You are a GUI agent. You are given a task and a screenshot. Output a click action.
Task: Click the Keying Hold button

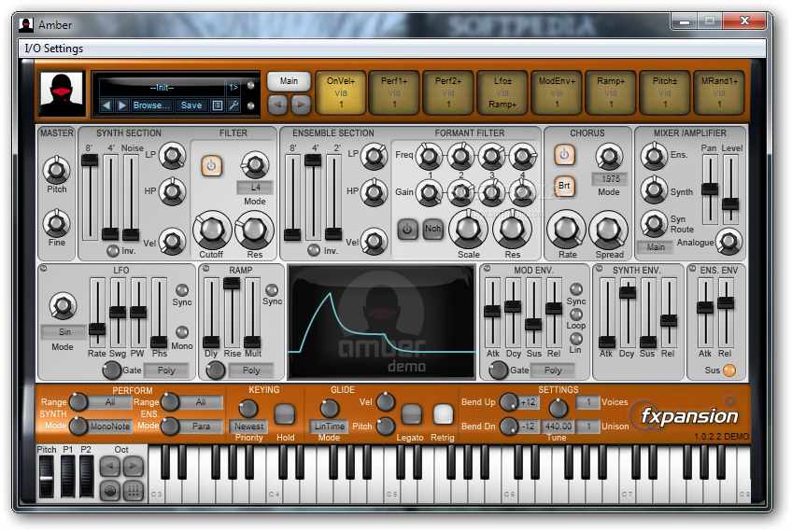285,414
